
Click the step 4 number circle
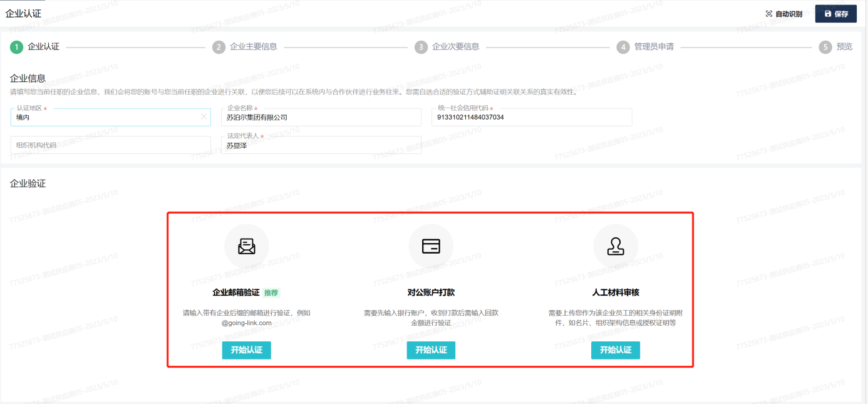tap(623, 47)
